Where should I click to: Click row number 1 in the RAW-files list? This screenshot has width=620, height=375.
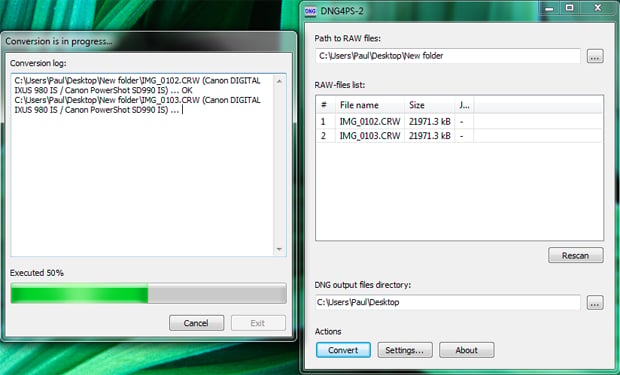[323, 121]
